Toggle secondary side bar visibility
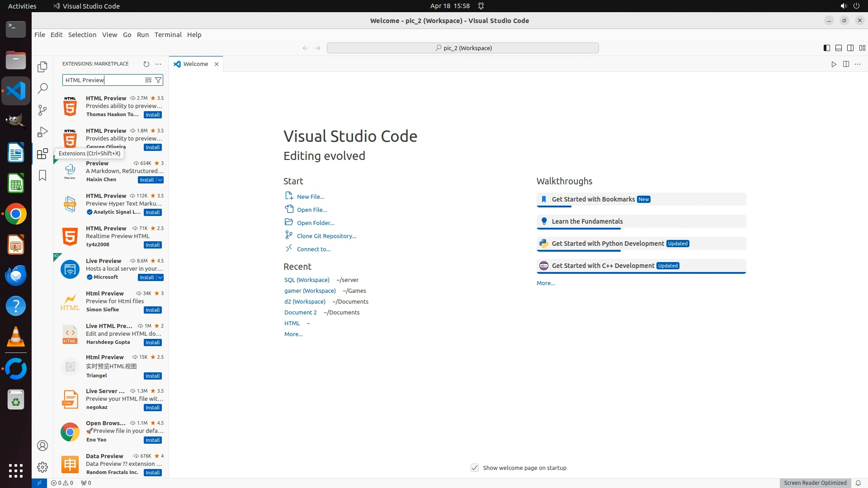Screen dimensions: 868x488 click(850, 48)
